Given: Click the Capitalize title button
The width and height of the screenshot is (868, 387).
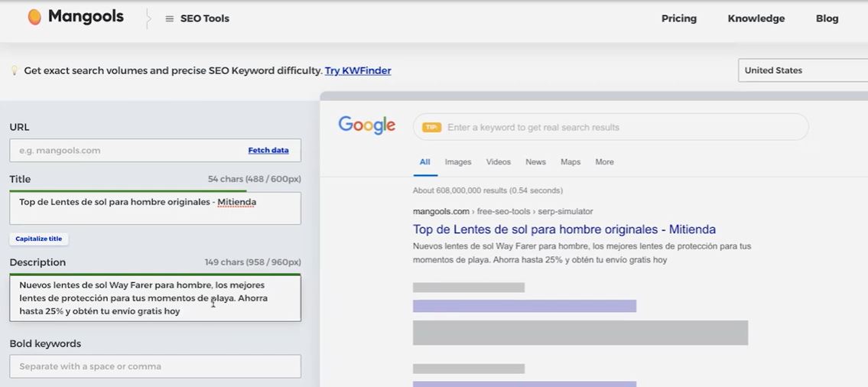Looking at the screenshot, I should pyautogui.click(x=39, y=239).
